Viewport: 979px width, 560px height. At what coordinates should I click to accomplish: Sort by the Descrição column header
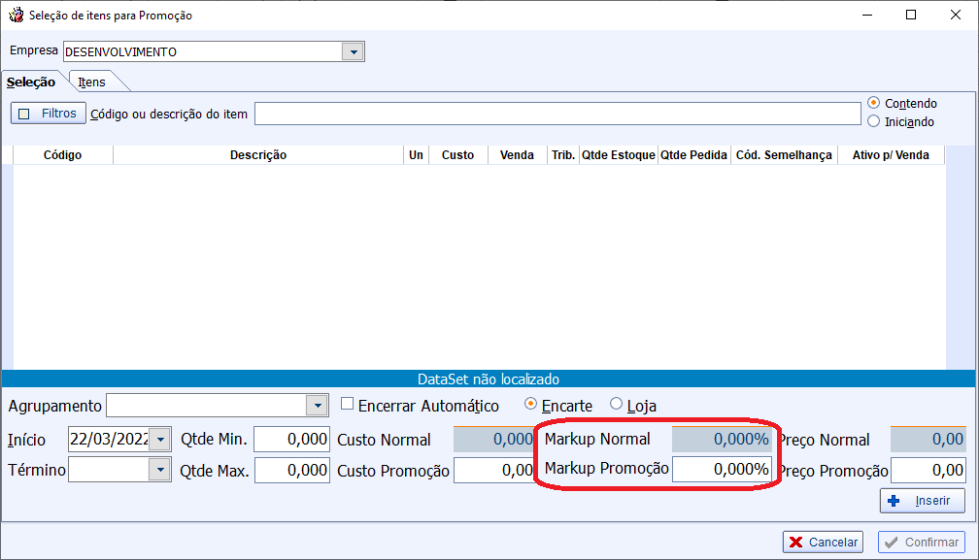258,155
